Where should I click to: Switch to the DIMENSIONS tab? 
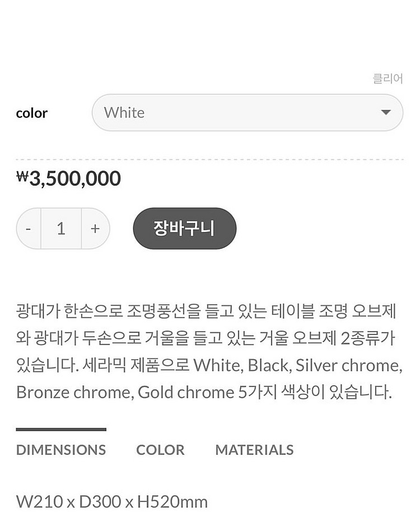tap(61, 450)
